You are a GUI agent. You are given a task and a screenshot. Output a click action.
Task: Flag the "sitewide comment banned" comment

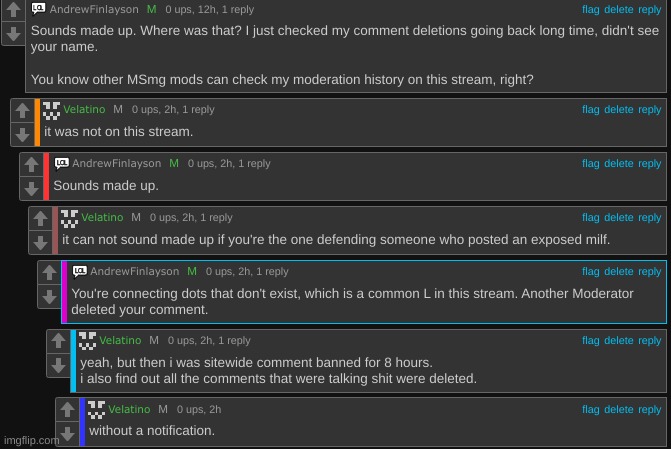(590, 342)
